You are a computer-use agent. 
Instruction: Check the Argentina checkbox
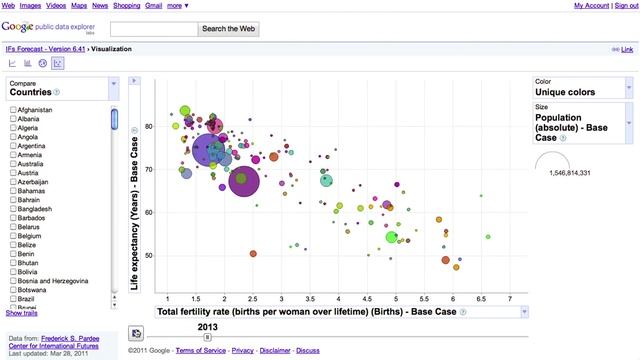pyautogui.click(x=13, y=146)
